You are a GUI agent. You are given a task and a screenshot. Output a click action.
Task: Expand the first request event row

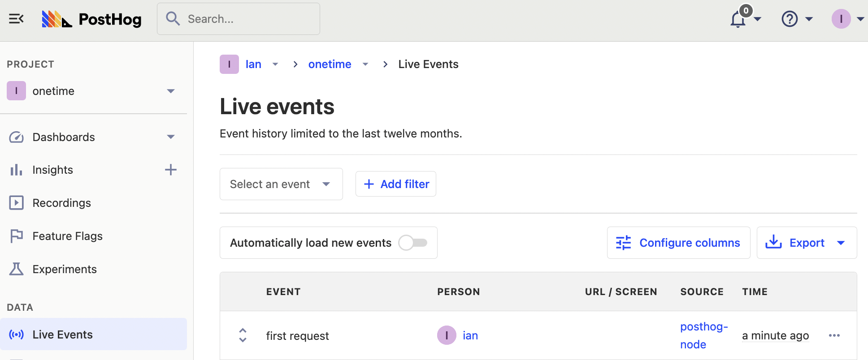[243, 335]
